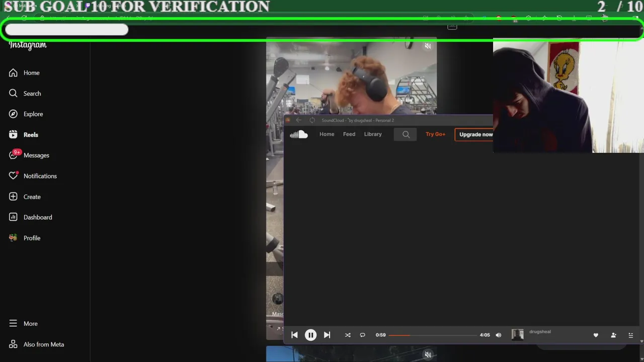644x362 pixels.
Task: Unmute the top reel video
Action: tap(428, 46)
